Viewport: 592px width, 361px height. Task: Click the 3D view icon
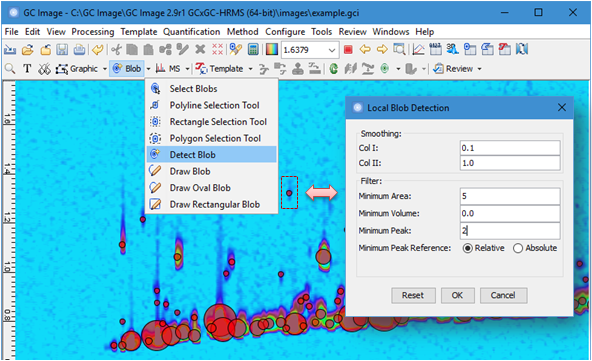pyautogui.click(x=452, y=49)
